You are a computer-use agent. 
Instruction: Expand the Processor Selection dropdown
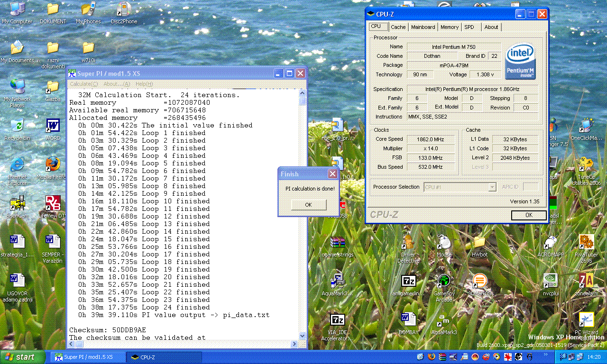492,187
